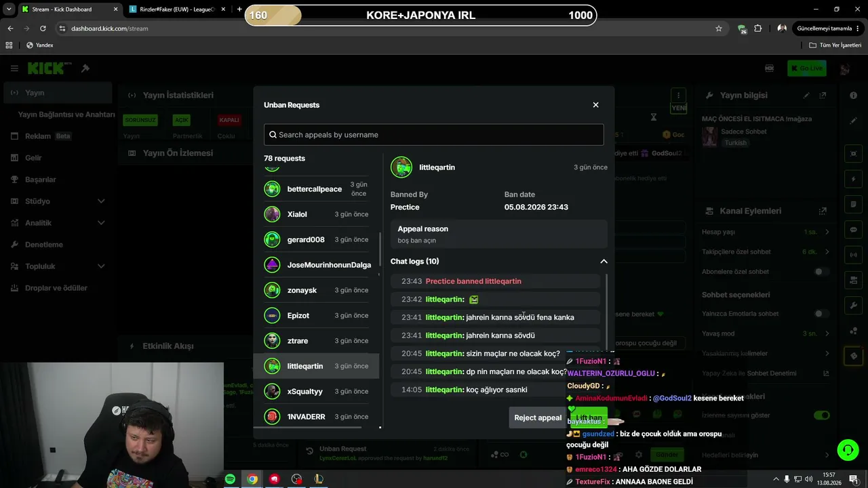The height and width of the screenshot is (488, 868).
Task: Open Yavaş mod setting chevron
Action: click(827, 333)
